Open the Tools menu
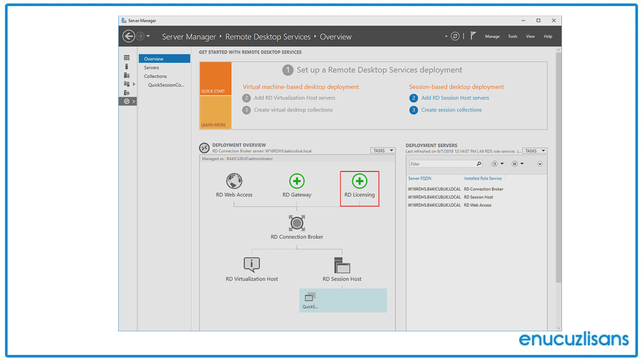Screen dimensions: 644x362 coord(512,36)
